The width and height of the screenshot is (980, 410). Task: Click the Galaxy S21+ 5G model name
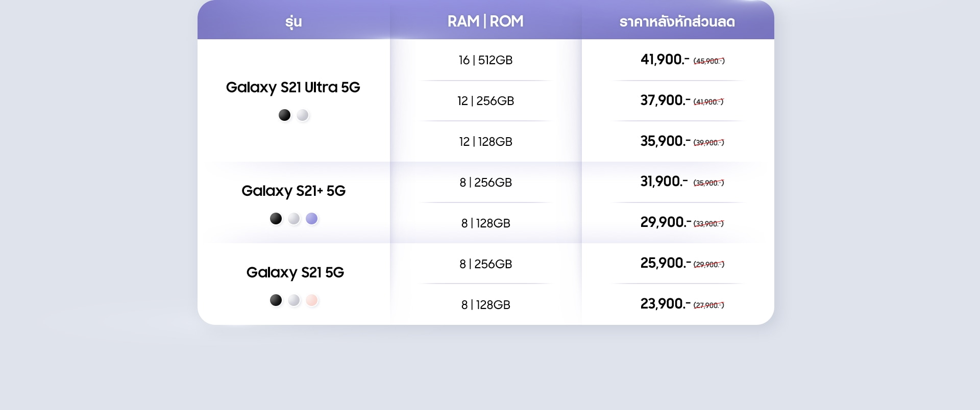pyautogui.click(x=293, y=191)
